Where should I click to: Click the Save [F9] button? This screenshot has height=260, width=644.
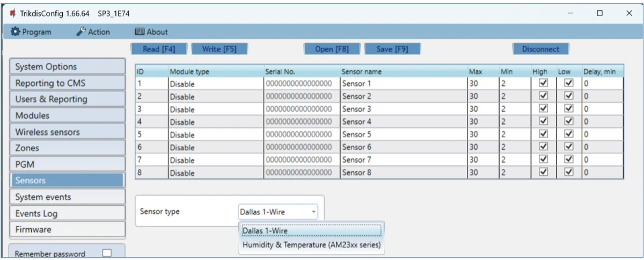click(x=392, y=49)
